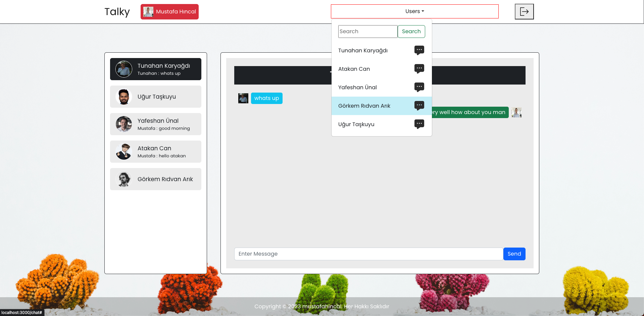Click Atakan Can's avatar in the chat list
The width and height of the screenshot is (644, 316).
pyautogui.click(x=124, y=152)
